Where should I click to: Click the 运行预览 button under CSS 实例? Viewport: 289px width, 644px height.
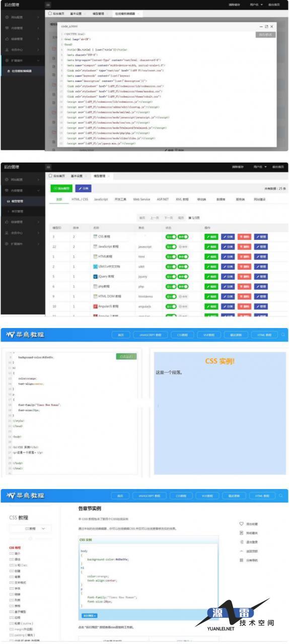[x=89, y=615]
